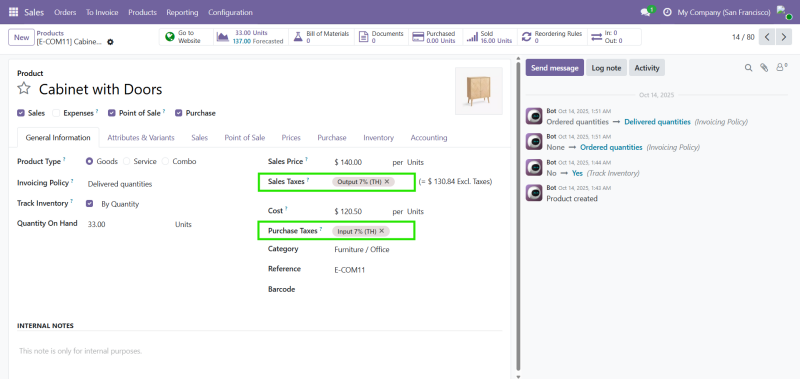This screenshot has height=379, width=800.
Task: Select the Goods product type
Action: [89, 161]
